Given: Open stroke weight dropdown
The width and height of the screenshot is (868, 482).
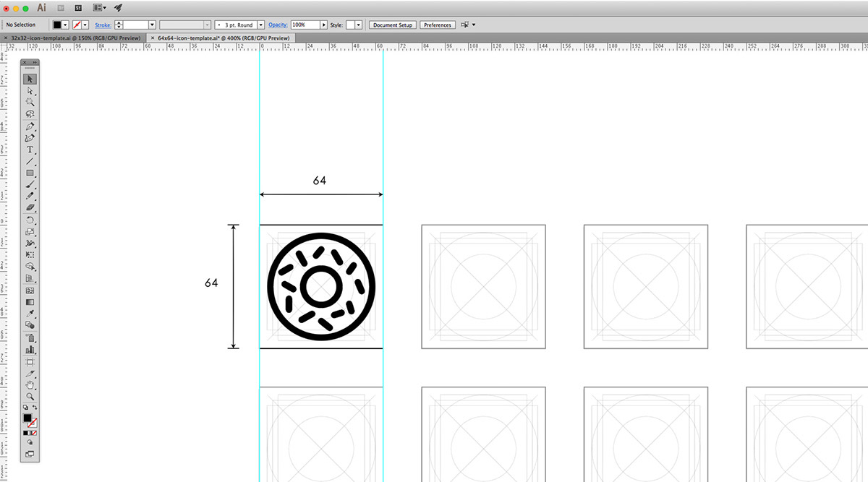Looking at the screenshot, I should click(152, 25).
